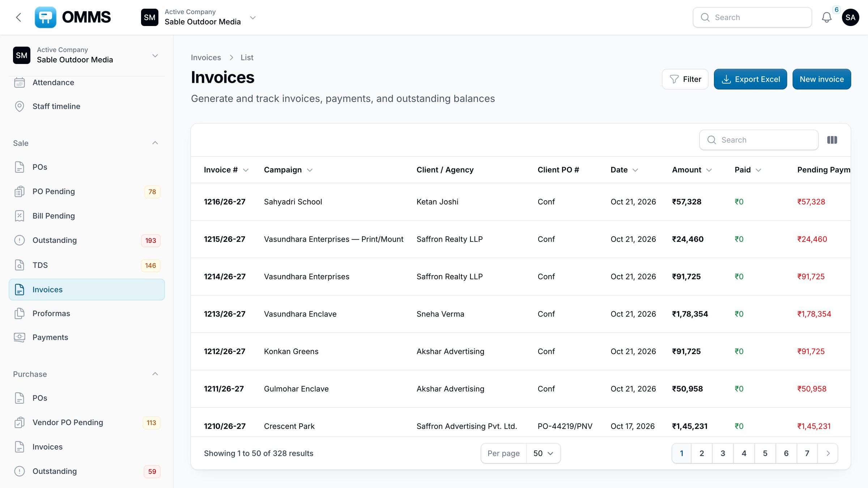The image size is (868, 488).
Task: Click Invoices breadcrumb link
Action: [x=206, y=57]
